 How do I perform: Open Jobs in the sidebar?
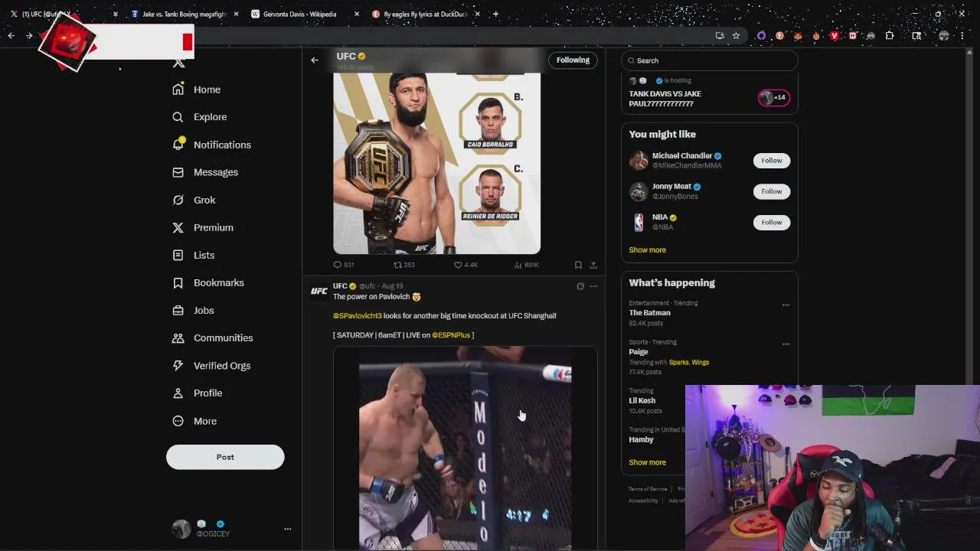tap(194, 310)
